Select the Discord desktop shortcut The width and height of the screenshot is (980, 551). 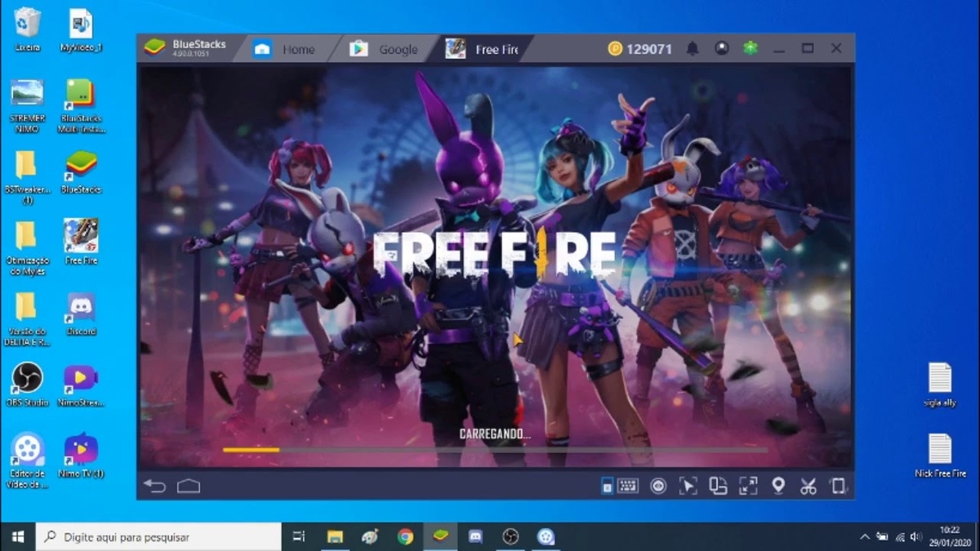tap(81, 314)
